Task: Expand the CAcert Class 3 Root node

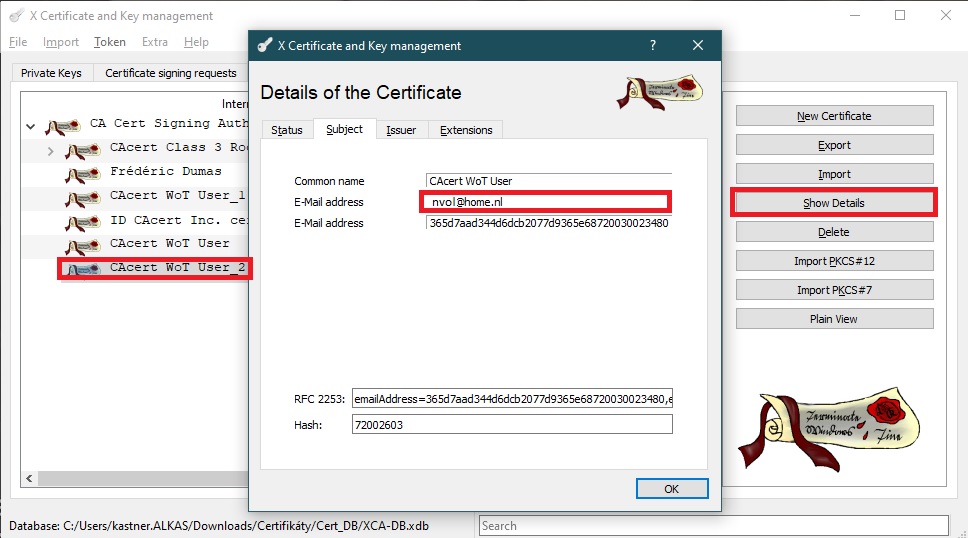Action: [51, 151]
